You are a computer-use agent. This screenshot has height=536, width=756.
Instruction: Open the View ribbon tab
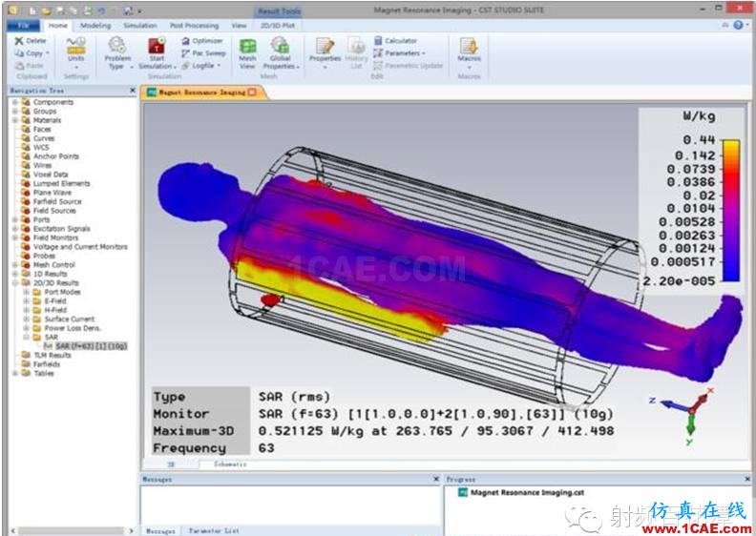point(240,26)
